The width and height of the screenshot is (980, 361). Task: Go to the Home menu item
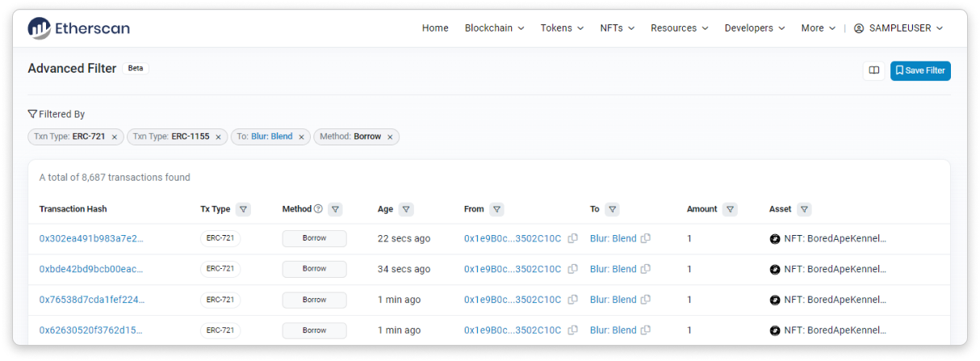[x=435, y=28]
